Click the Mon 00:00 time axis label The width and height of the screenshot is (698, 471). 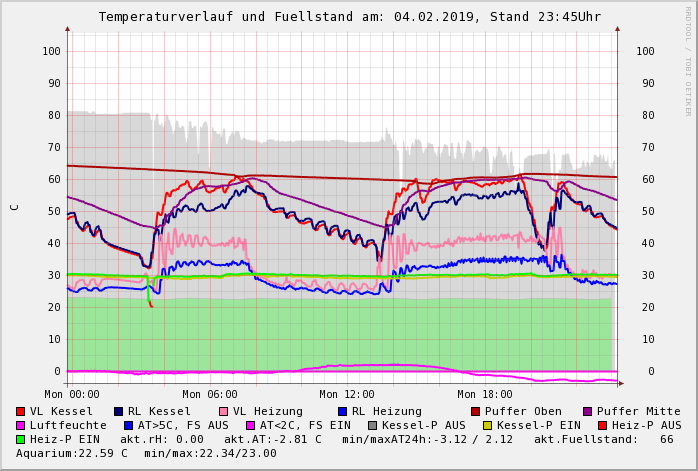pyautogui.click(x=72, y=394)
